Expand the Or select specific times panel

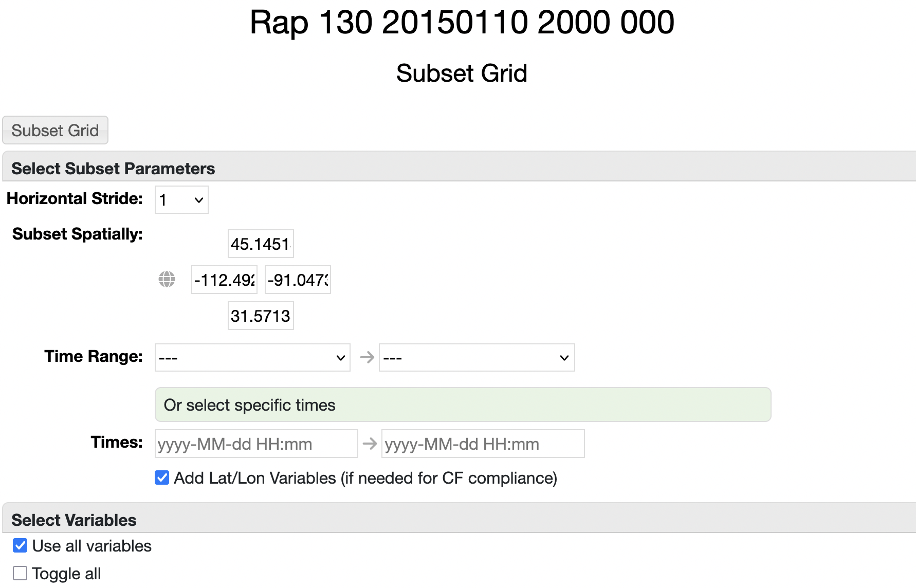pyautogui.click(x=463, y=405)
